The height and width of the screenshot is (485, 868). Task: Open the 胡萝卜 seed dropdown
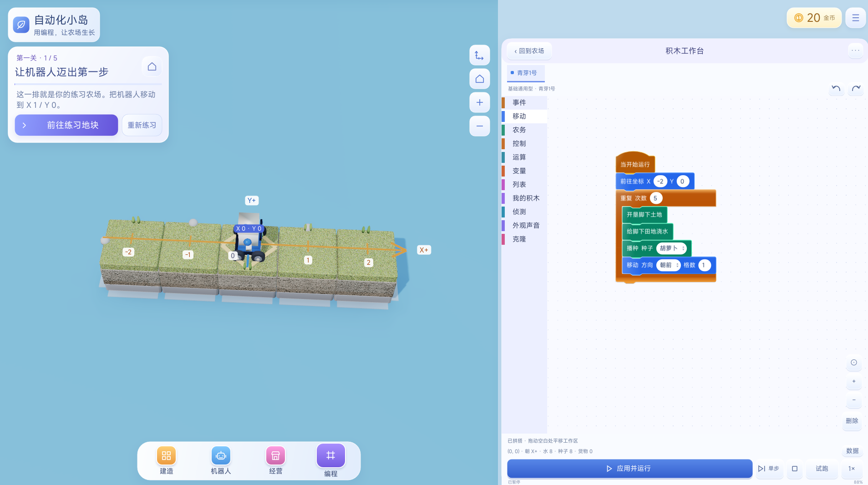[672, 248]
